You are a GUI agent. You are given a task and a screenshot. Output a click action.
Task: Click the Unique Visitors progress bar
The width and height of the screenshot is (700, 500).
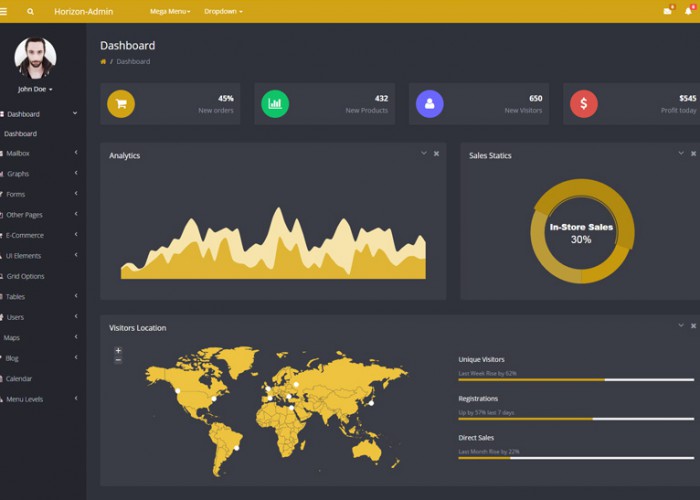576,380
